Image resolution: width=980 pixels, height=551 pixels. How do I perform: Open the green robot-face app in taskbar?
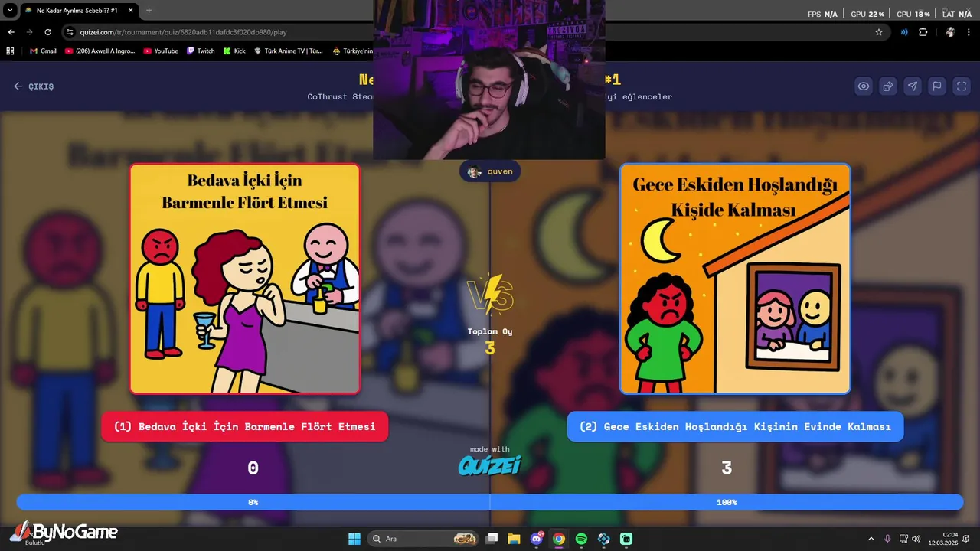point(626,539)
